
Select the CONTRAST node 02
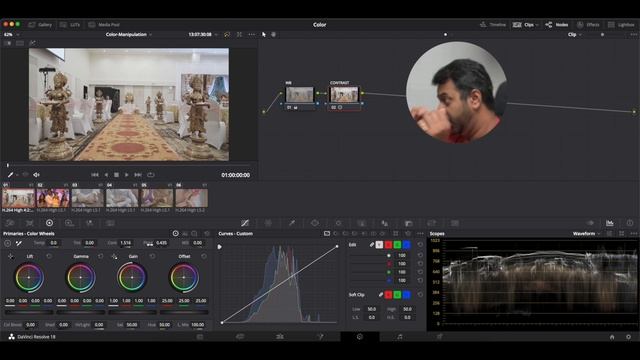(344, 95)
